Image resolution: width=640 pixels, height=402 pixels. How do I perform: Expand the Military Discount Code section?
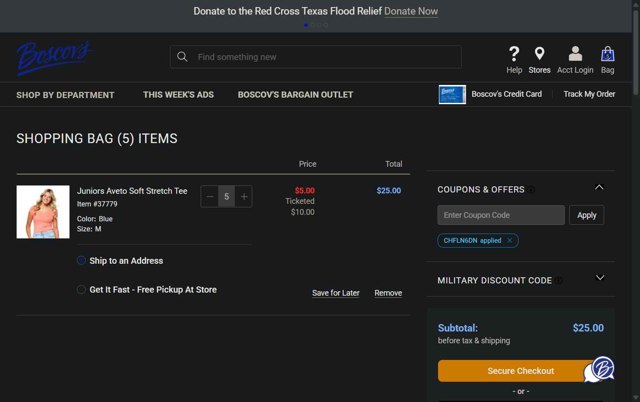pyautogui.click(x=600, y=278)
